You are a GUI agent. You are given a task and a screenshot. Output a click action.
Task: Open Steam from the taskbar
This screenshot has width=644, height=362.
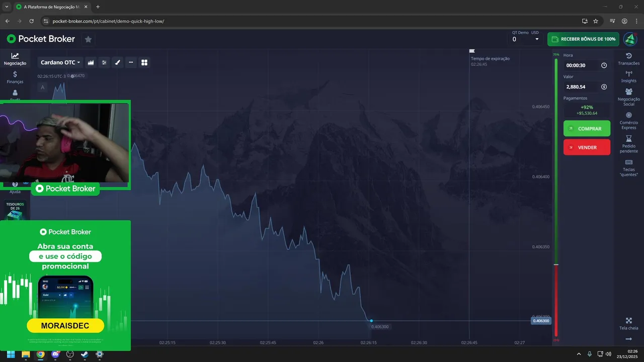pyautogui.click(x=85, y=354)
